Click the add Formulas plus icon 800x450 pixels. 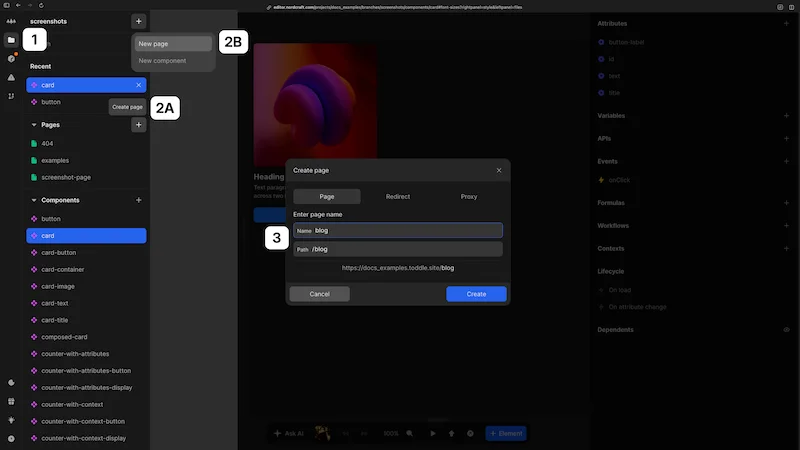(786, 203)
